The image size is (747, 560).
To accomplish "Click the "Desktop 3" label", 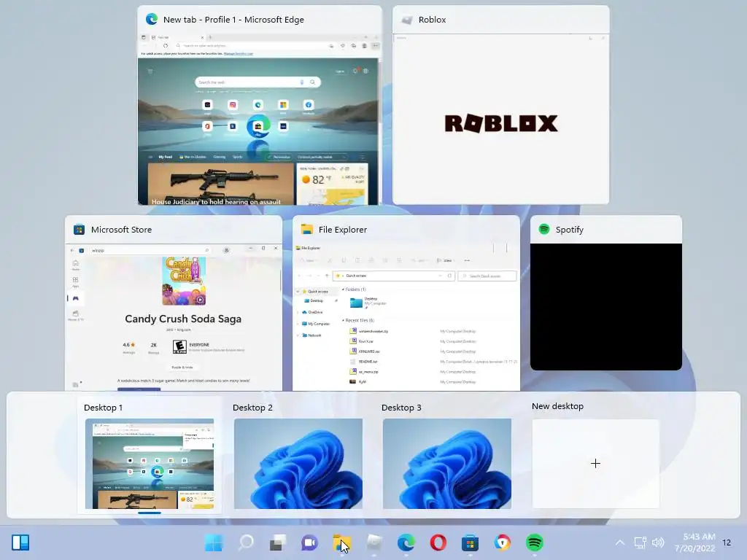I will 401,408.
